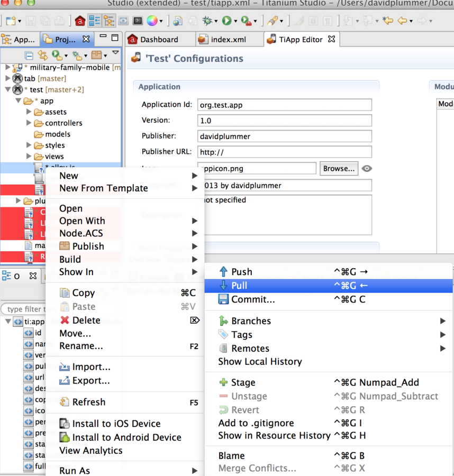Viewport: 454px width, 476px height.
Task: Switch to the Dashboard tab
Action: [x=159, y=40]
